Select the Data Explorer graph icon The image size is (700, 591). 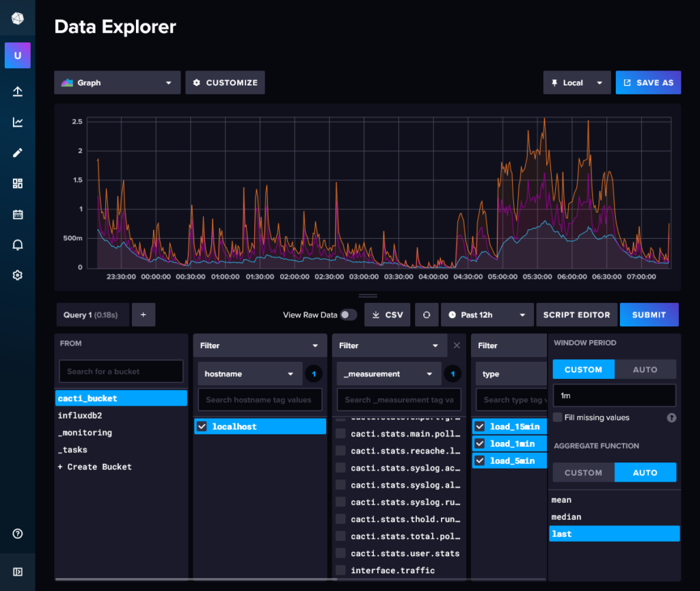click(x=17, y=122)
